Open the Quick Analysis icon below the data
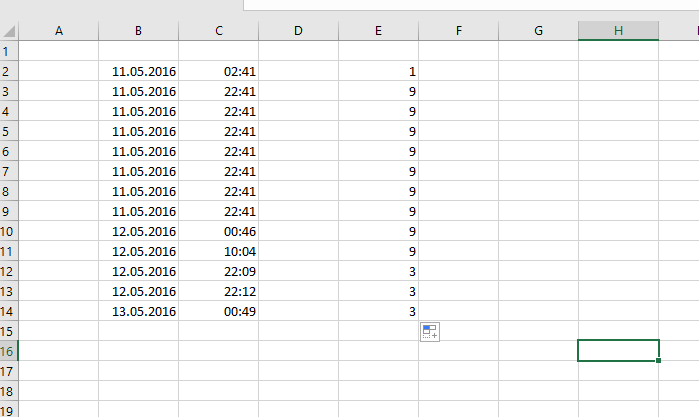699x417 pixels. [x=430, y=332]
